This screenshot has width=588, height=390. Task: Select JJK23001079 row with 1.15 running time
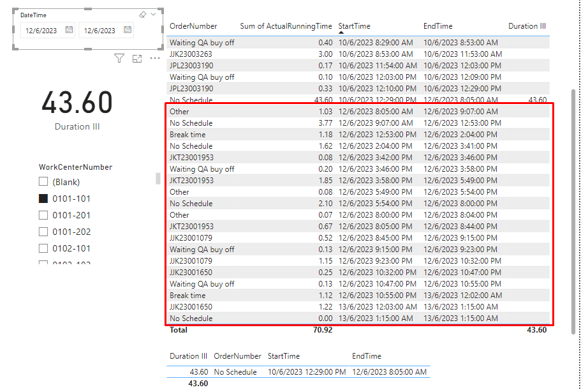click(358, 261)
